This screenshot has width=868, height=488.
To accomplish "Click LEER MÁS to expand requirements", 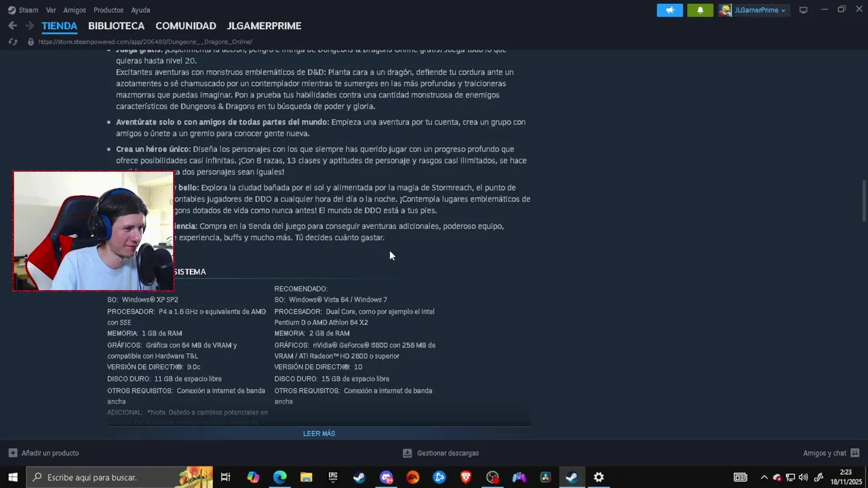I will pyautogui.click(x=319, y=434).
